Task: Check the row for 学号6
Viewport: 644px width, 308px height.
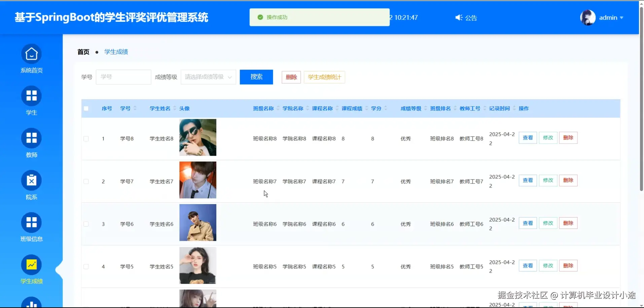Action: [x=86, y=224]
